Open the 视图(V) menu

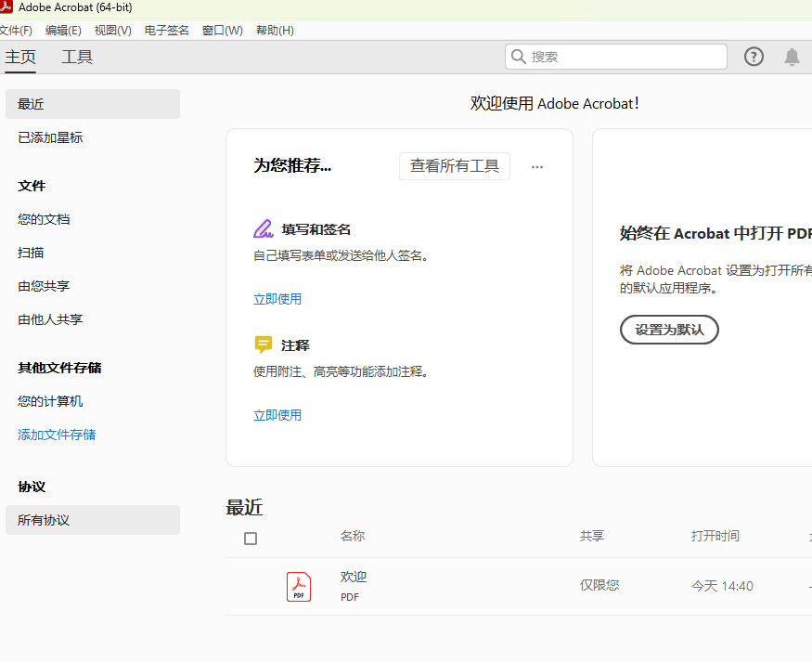(x=113, y=31)
